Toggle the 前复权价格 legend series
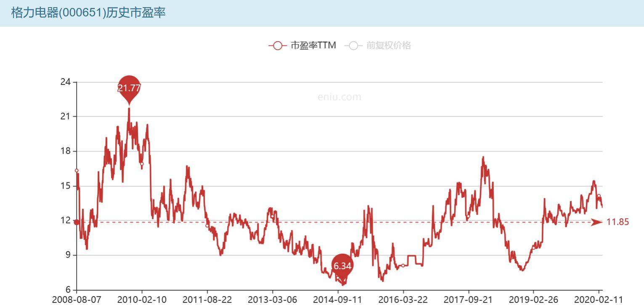 click(x=377, y=45)
